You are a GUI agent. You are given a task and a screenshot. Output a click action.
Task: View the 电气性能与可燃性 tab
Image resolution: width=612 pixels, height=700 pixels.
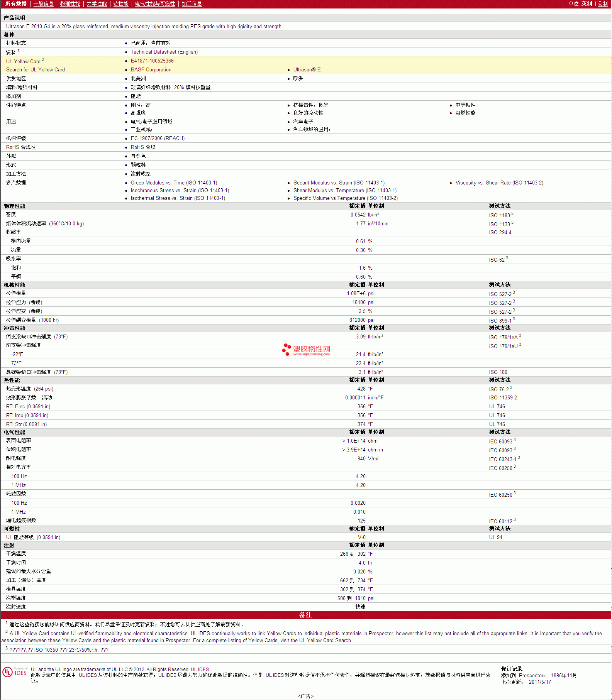pos(155,4)
